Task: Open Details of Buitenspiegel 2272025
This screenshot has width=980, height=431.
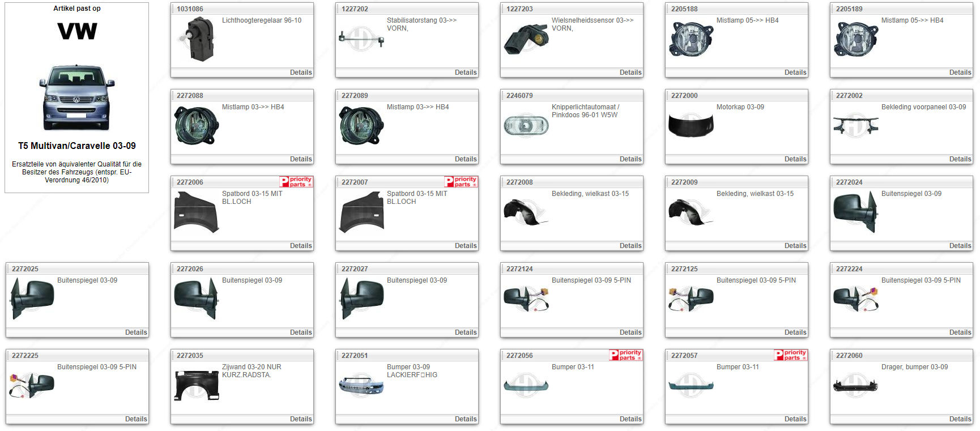Action: 136,332
